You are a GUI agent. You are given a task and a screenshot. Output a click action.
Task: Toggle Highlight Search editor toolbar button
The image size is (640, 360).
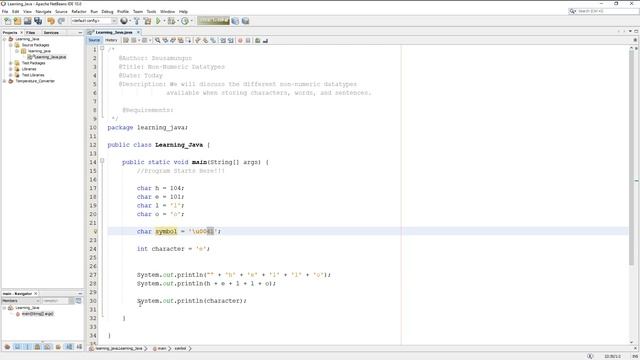[x=180, y=40]
